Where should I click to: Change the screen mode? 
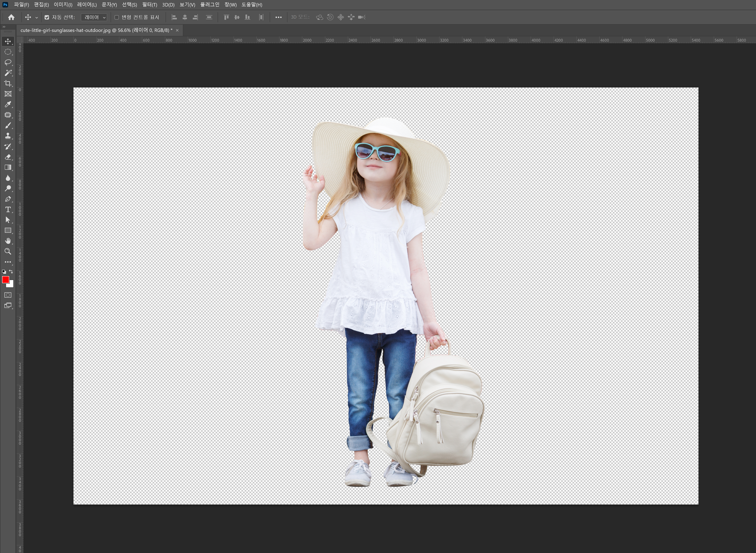8,306
